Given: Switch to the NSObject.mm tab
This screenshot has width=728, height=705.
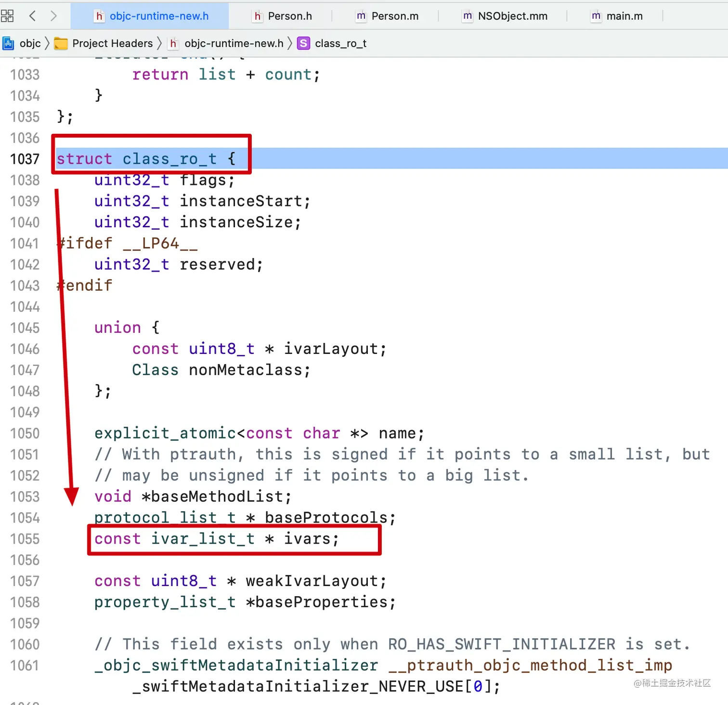Looking at the screenshot, I should tap(505, 16).
